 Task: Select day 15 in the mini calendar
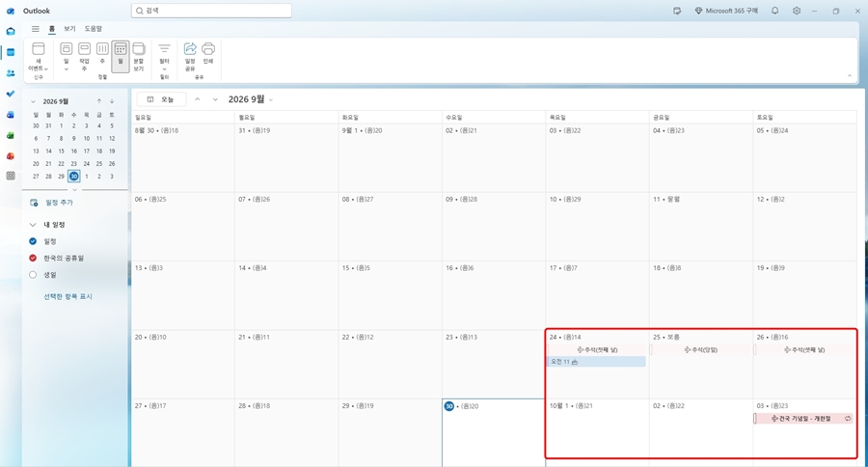(x=61, y=151)
